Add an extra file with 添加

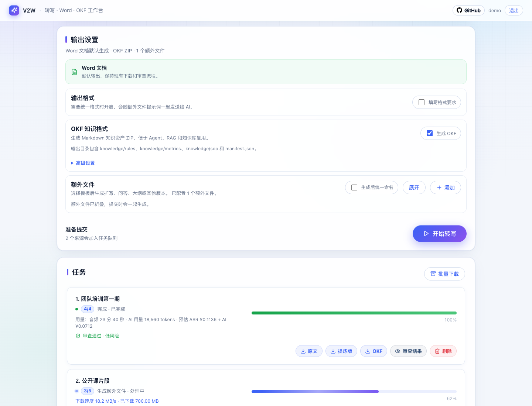click(x=445, y=187)
